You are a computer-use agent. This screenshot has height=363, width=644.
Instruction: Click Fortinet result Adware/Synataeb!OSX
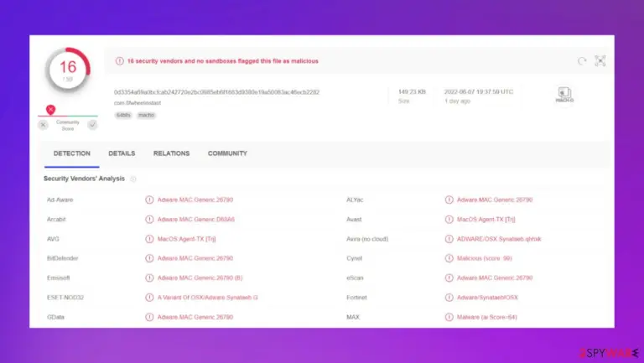[x=487, y=298]
